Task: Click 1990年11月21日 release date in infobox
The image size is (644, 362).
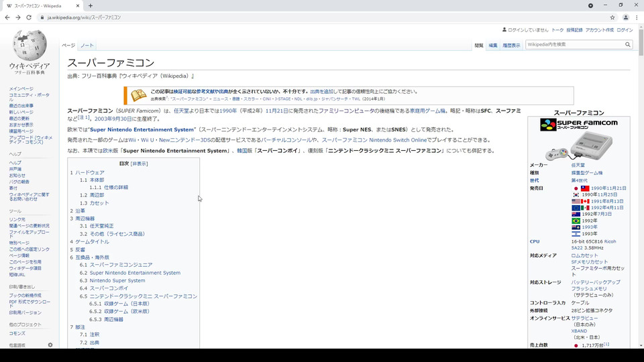Action: tap(608, 188)
